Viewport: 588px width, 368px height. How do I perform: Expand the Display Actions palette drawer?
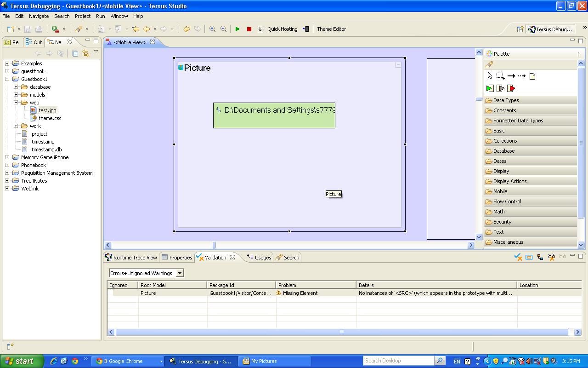510,181
